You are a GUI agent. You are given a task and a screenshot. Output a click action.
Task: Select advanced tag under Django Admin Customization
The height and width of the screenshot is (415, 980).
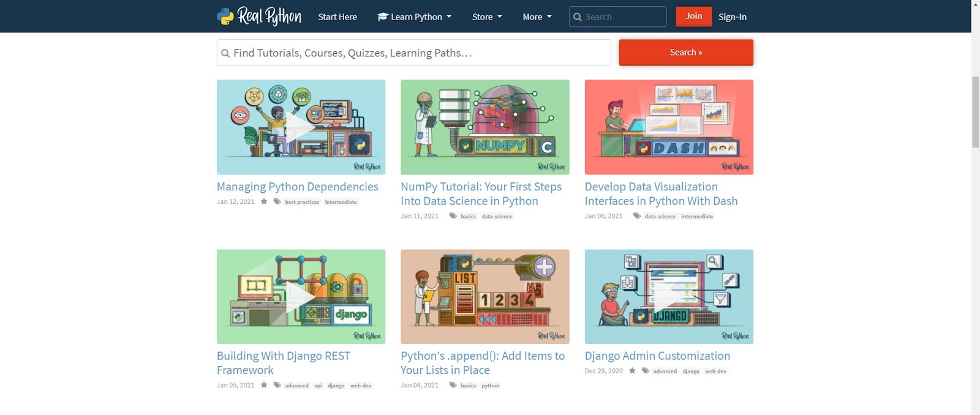point(665,372)
